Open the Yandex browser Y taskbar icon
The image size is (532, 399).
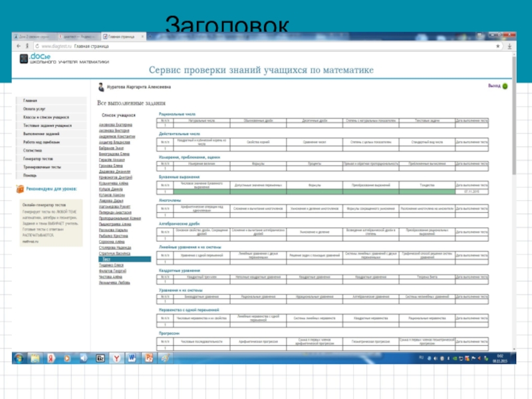click(x=116, y=358)
